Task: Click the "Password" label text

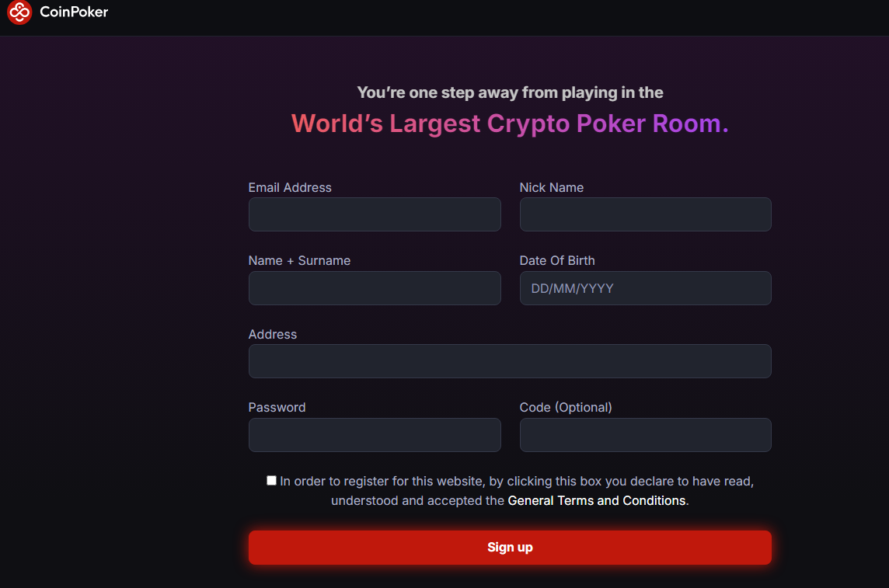Action: (277, 407)
